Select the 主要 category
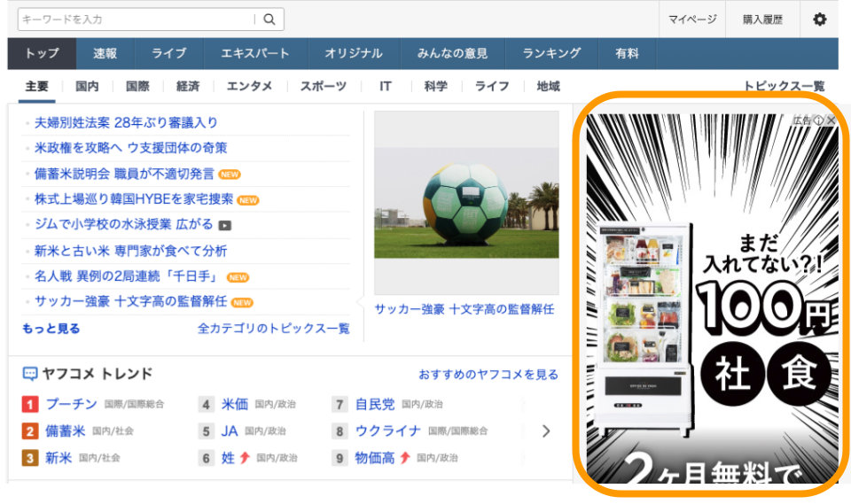The image size is (851, 504). point(37,86)
